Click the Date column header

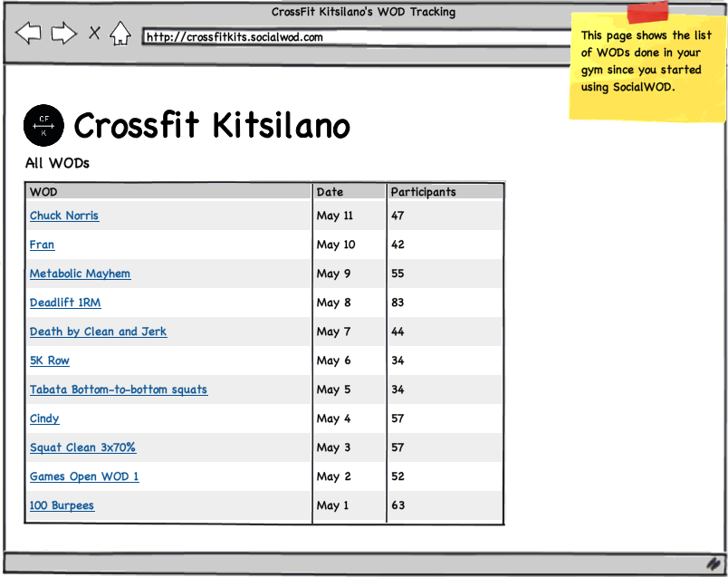(350, 192)
